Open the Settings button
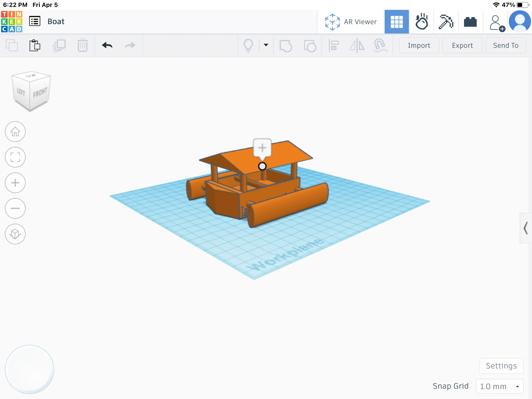532x399 pixels. pos(501,366)
